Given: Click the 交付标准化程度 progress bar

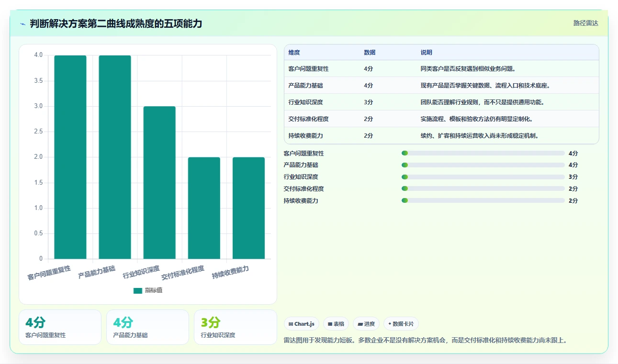Looking at the screenshot, I should pos(483,188).
